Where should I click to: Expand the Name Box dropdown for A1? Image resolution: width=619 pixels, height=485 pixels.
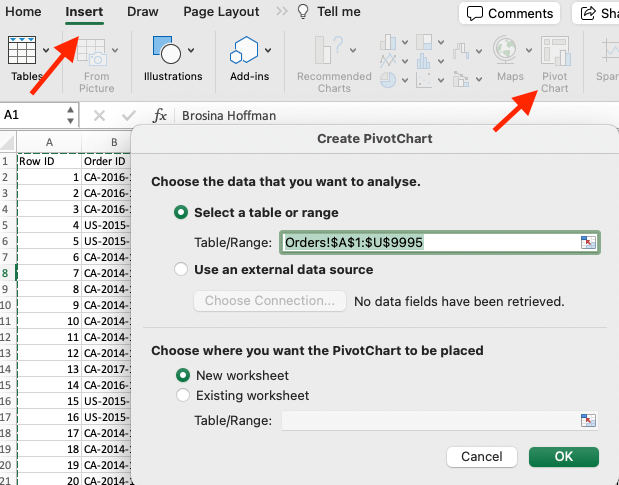[x=69, y=115]
